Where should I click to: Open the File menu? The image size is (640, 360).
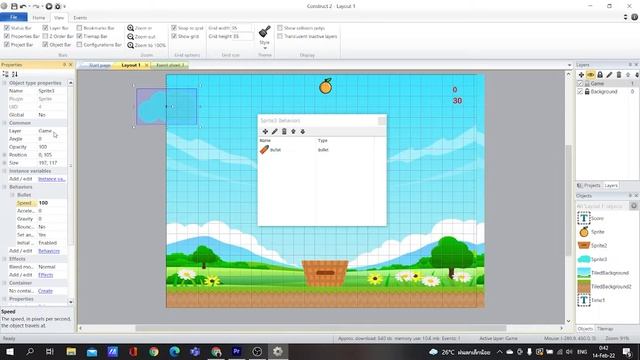[13, 18]
